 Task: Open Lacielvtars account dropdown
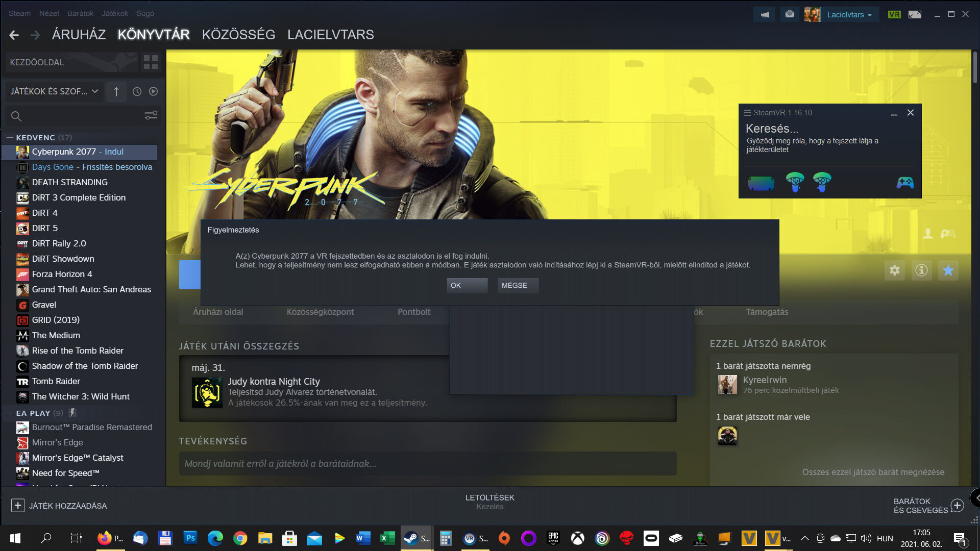point(850,14)
